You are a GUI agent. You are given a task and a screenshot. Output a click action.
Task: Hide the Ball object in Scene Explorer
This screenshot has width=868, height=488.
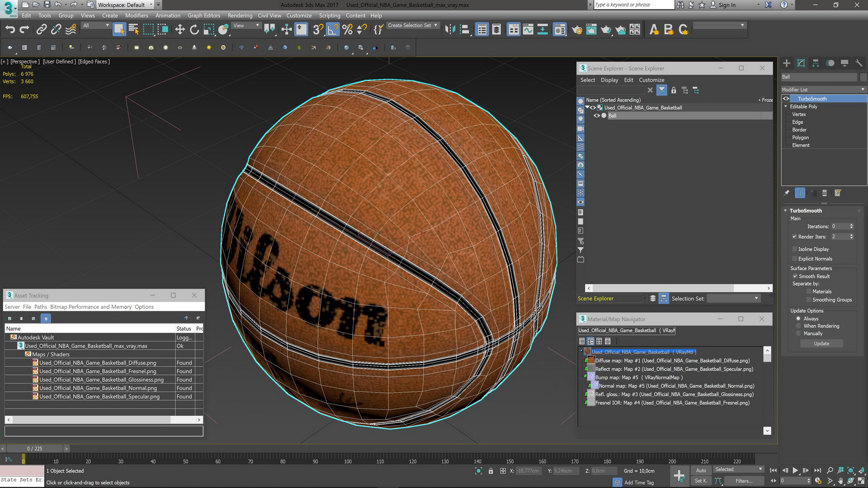pyautogui.click(x=597, y=116)
